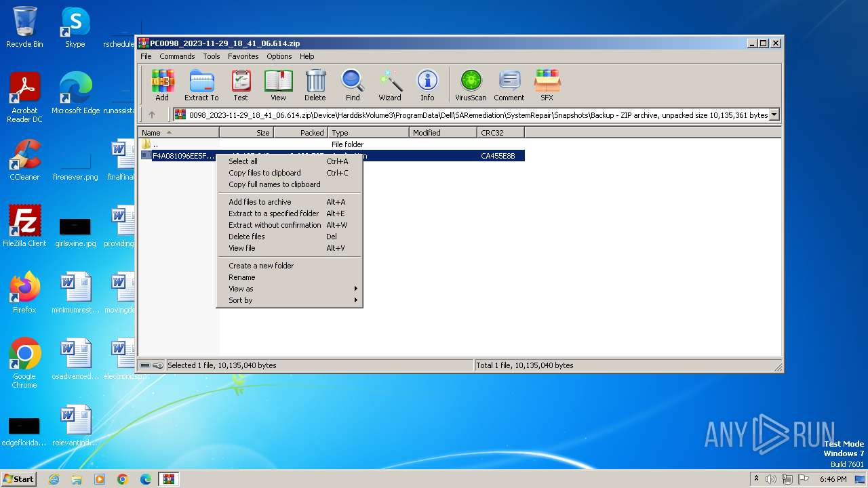Open the Commands menu
The height and width of the screenshot is (488, 868).
click(x=177, y=56)
